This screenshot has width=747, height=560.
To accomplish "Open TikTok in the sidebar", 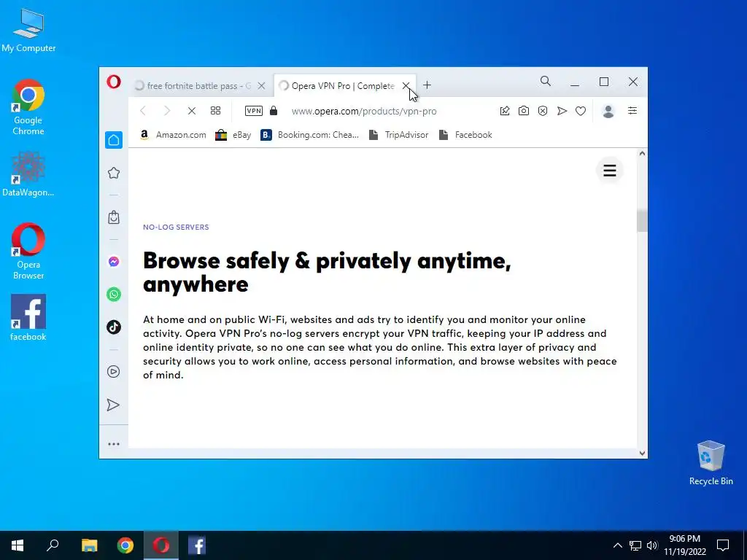I will (113, 327).
